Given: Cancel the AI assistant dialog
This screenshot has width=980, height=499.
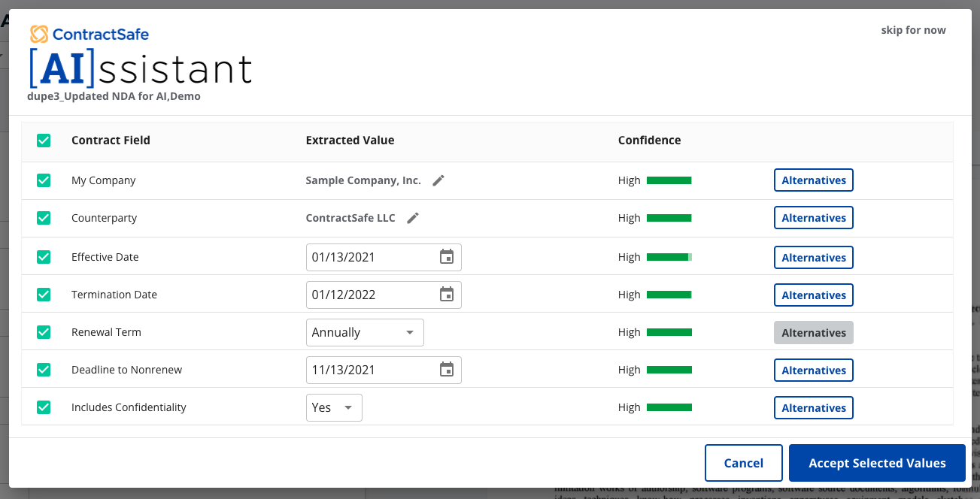Looking at the screenshot, I should pyautogui.click(x=743, y=463).
